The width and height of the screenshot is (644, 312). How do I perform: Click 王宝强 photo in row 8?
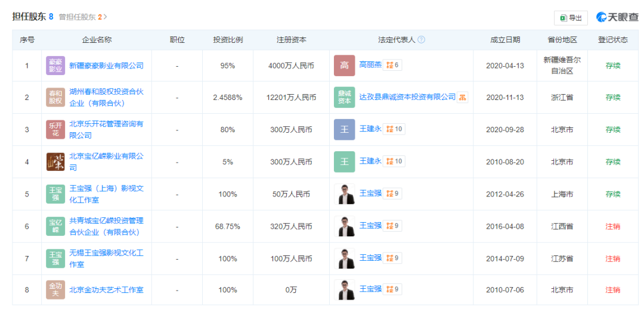[x=344, y=290]
